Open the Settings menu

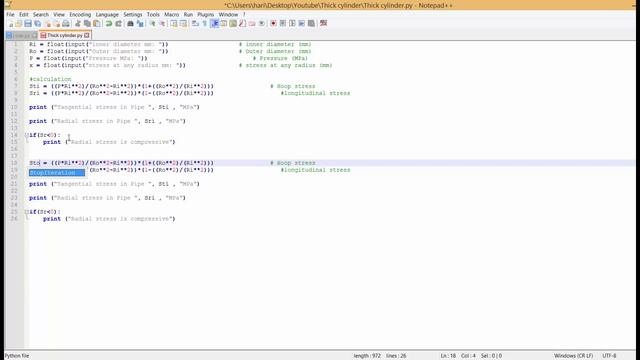point(133,15)
